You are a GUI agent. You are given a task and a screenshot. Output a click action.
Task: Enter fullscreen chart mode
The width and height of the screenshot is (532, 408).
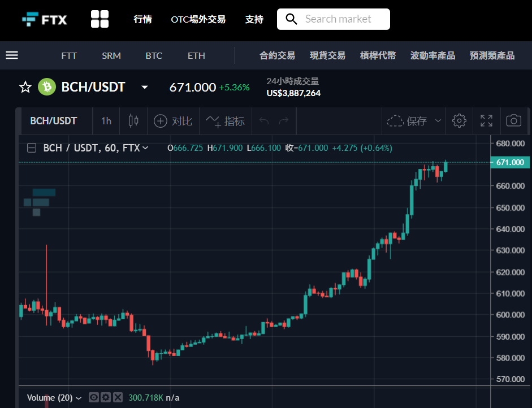[487, 121]
